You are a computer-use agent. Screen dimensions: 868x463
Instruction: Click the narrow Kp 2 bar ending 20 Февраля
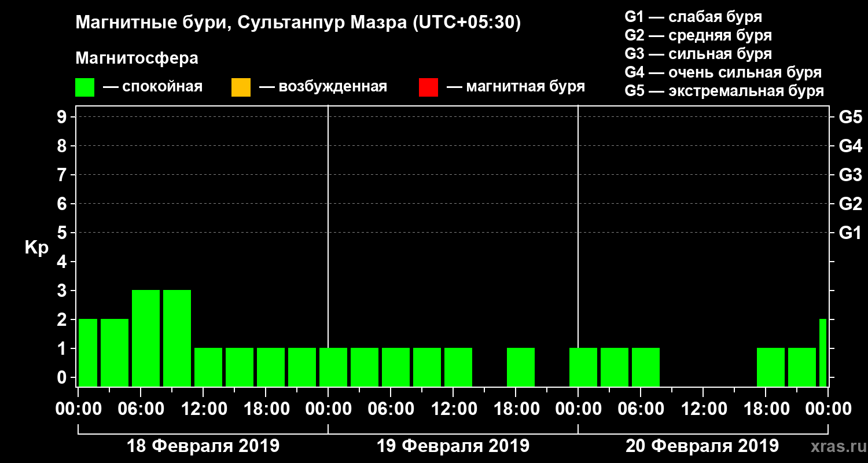pyautogui.click(x=823, y=352)
